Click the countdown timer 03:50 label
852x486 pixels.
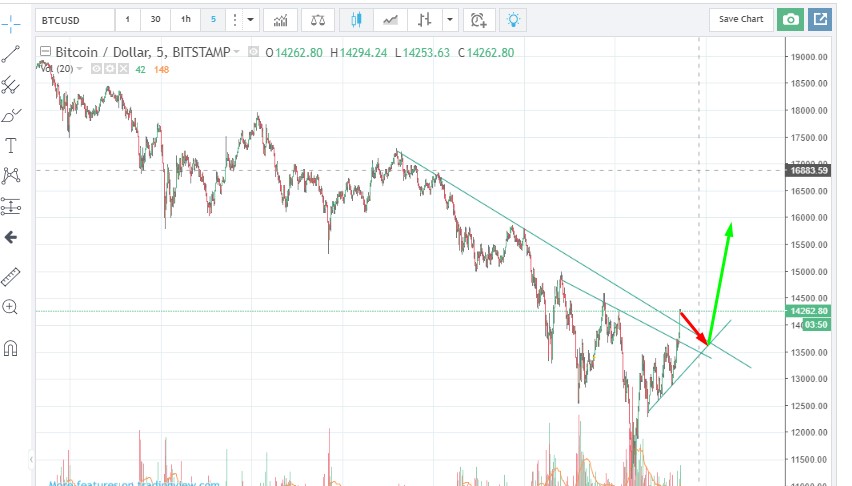pos(816,325)
